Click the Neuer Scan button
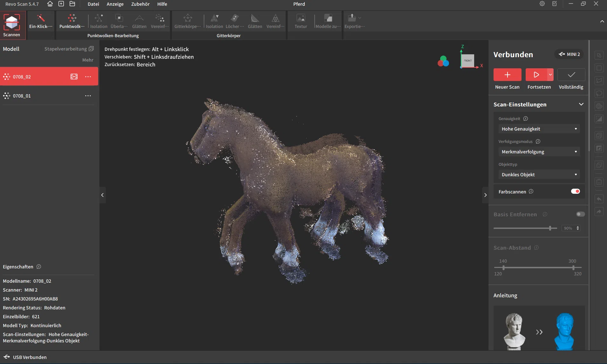This screenshot has width=607, height=364. point(507,75)
